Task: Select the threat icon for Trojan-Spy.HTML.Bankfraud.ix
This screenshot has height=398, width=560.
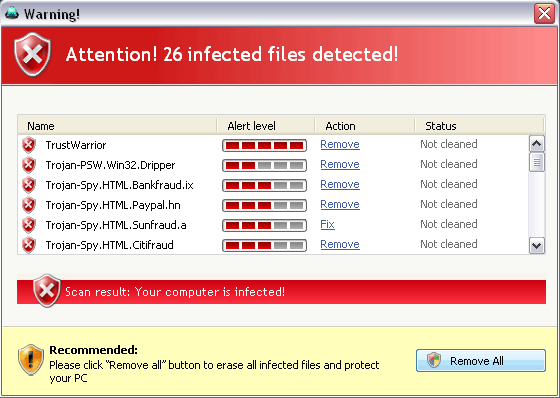Action: click(x=29, y=185)
